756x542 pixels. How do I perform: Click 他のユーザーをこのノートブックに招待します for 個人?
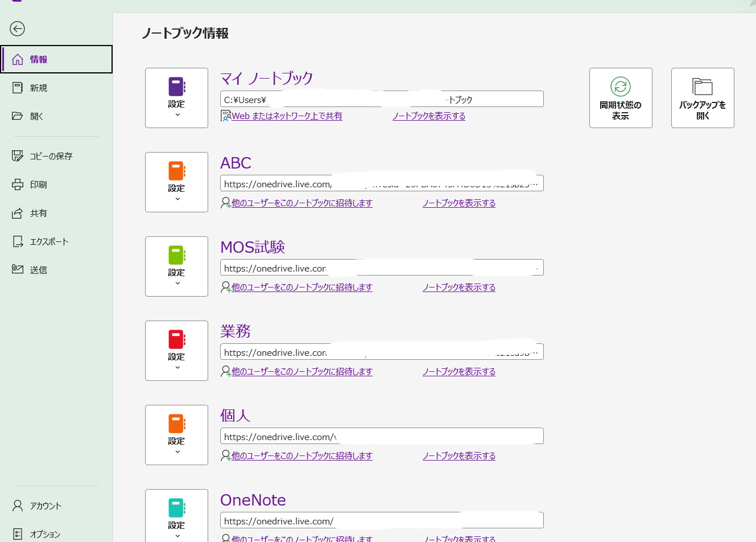[301, 455]
